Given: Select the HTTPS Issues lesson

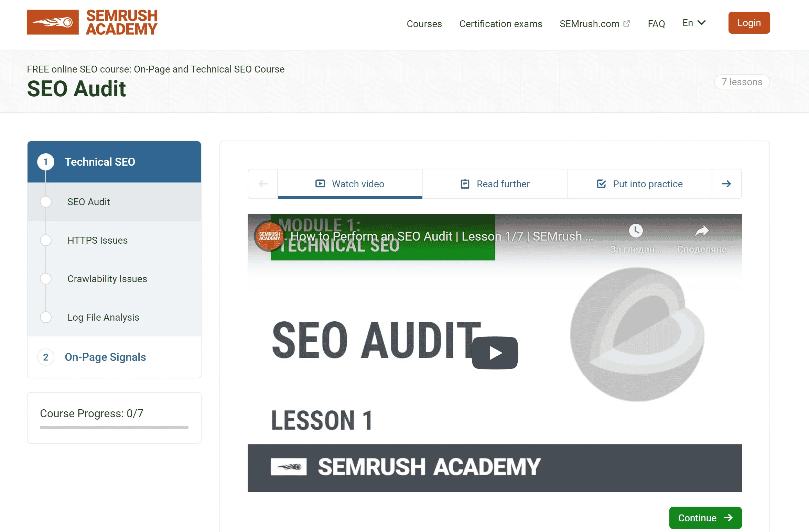Looking at the screenshot, I should pyautogui.click(x=114, y=240).
